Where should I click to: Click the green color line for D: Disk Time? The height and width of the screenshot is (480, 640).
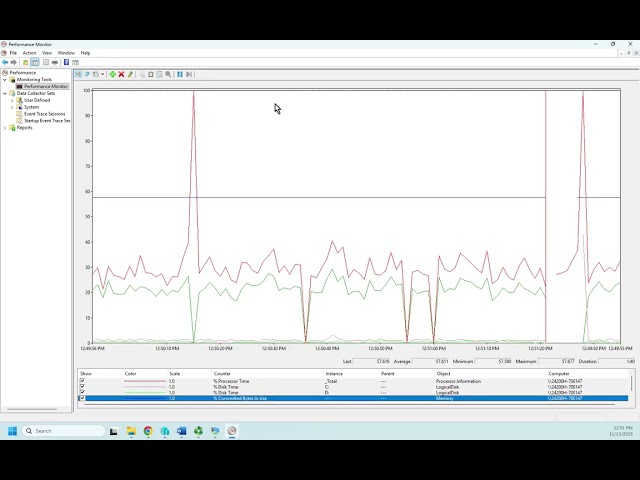click(145, 393)
